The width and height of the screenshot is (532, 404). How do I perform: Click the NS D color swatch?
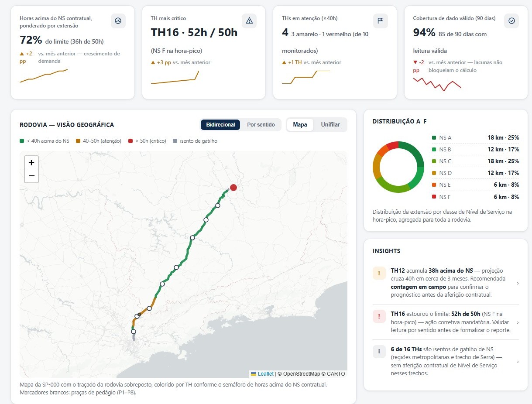434,173
